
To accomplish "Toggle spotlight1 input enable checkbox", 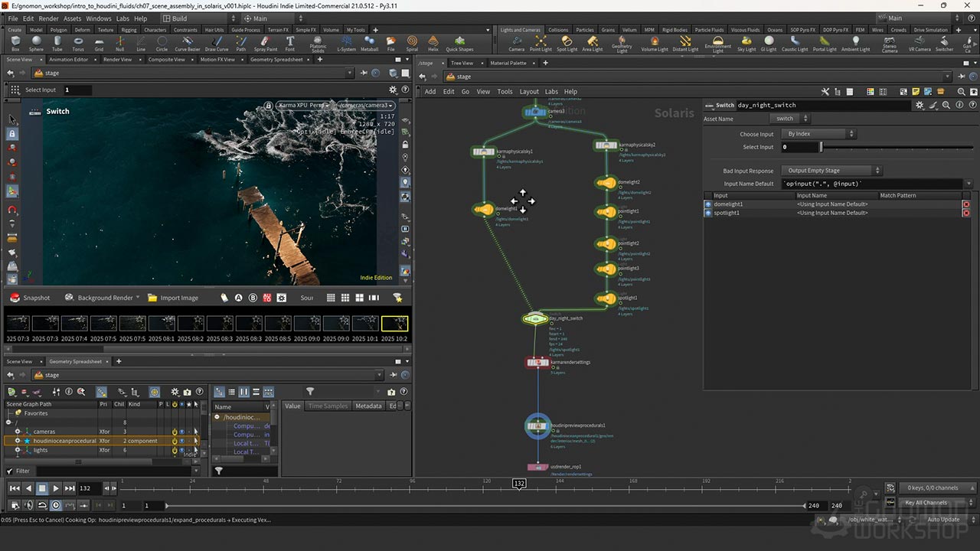I will coord(708,213).
